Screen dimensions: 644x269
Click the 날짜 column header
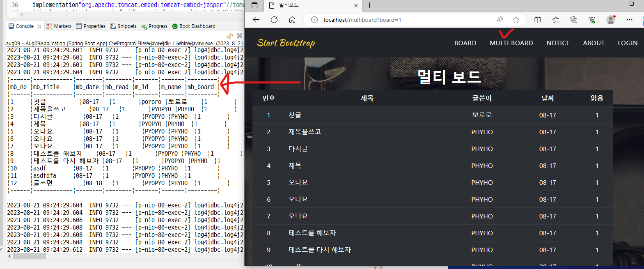[548, 98]
